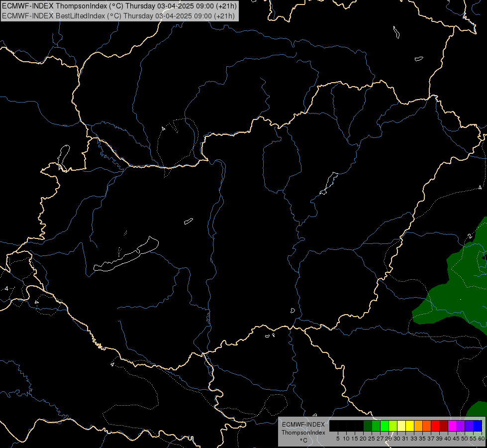Click the legend tick value '25'
Viewport: 487px width, 448px height.
[372, 439]
